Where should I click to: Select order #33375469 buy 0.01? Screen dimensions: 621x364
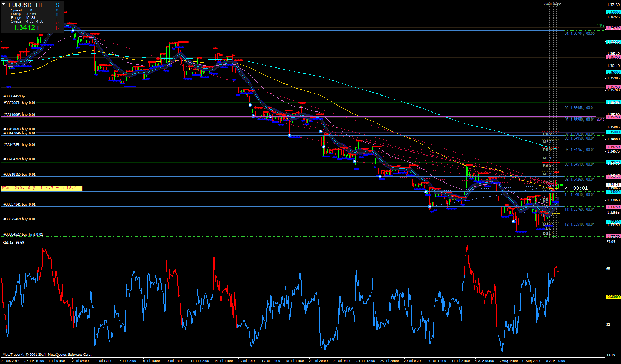(x=20, y=219)
